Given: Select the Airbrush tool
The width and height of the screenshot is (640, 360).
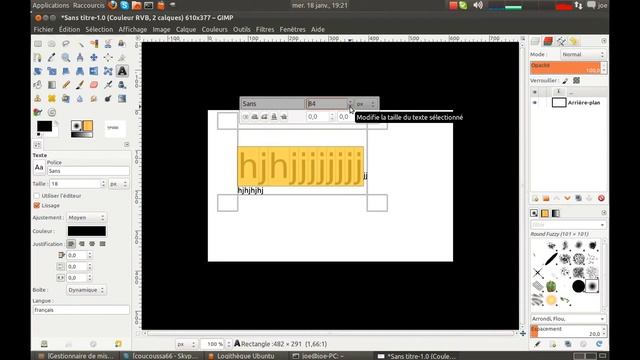Looking at the screenshot, I should (x=108, y=85).
